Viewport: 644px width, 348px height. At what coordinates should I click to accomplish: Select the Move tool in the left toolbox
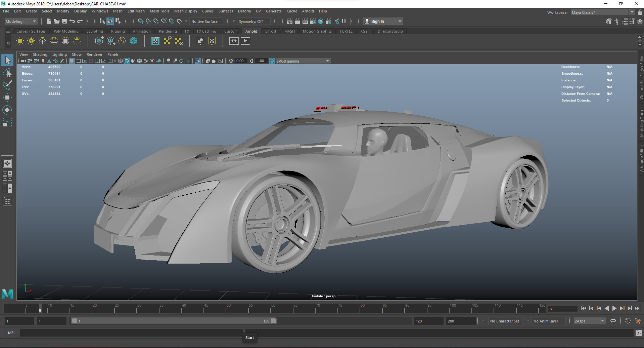(x=7, y=98)
